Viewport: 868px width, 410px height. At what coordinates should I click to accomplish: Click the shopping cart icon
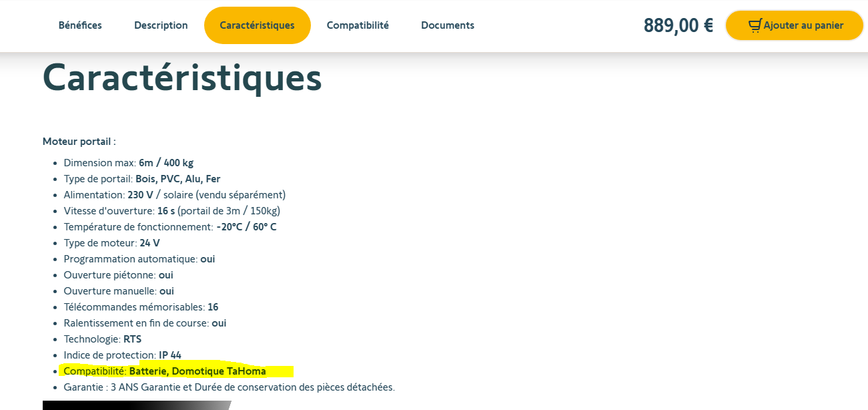coord(755,25)
